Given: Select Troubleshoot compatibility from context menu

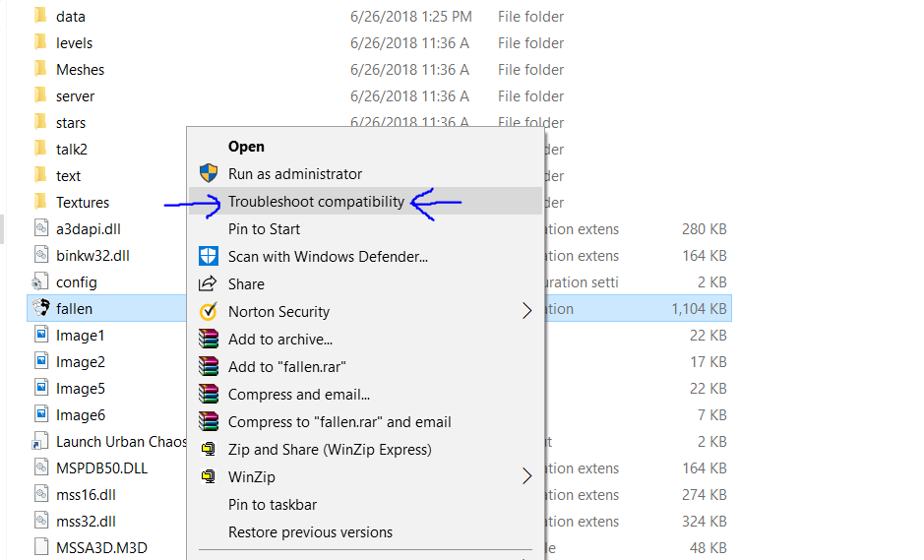Looking at the screenshot, I should click(316, 201).
